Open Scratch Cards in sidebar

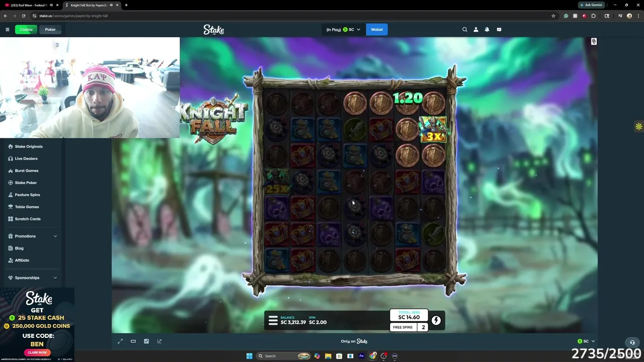tap(28, 219)
